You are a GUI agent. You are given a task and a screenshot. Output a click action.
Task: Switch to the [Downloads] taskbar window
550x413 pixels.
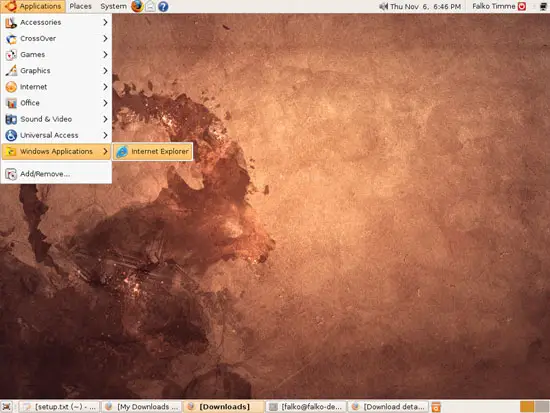coord(224,407)
